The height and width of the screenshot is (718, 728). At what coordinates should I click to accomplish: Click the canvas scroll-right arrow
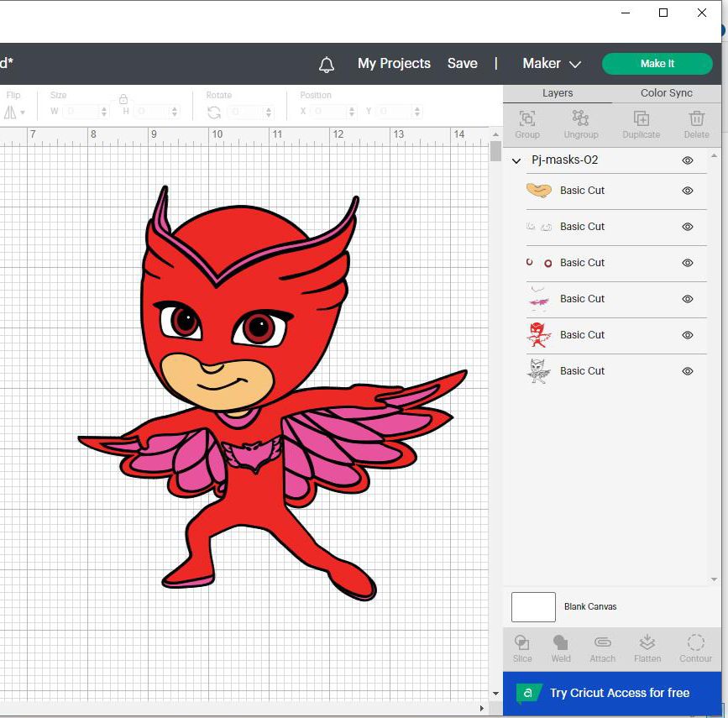coord(482,708)
